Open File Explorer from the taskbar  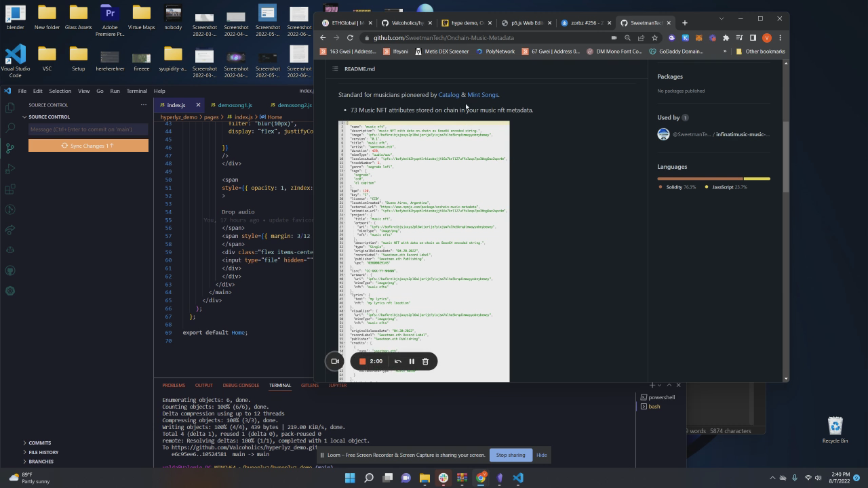coord(425,478)
